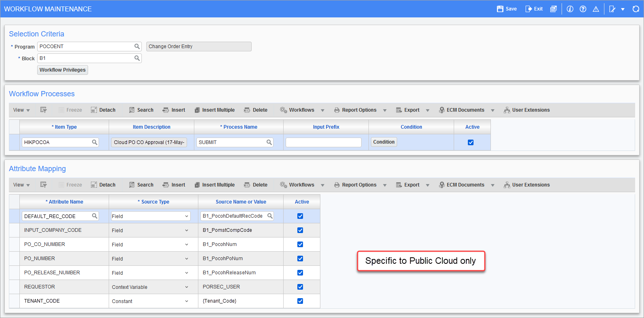Screen dimensions: 644x318
Task: Open lookup for HIKPOCOA item type
Action: (x=95, y=142)
